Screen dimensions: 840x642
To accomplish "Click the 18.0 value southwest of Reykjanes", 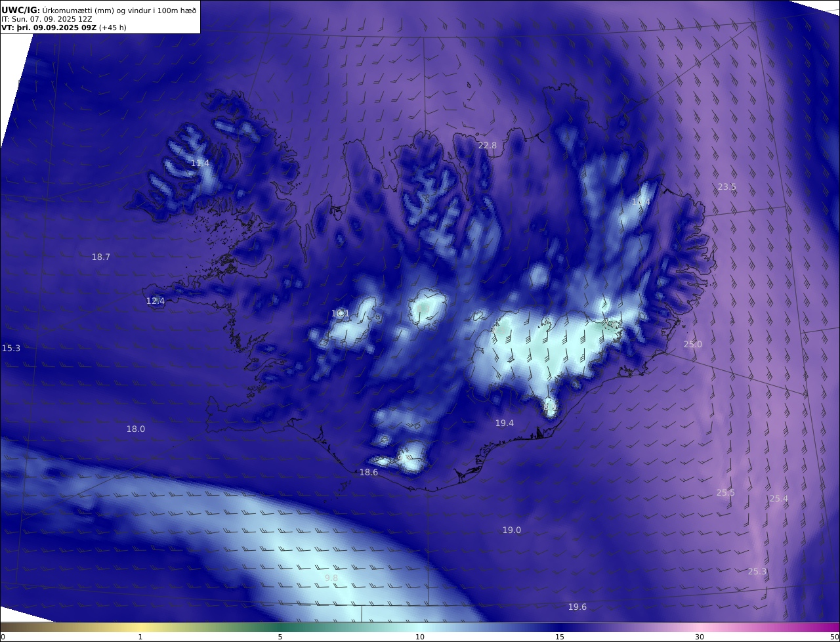I will (136, 429).
